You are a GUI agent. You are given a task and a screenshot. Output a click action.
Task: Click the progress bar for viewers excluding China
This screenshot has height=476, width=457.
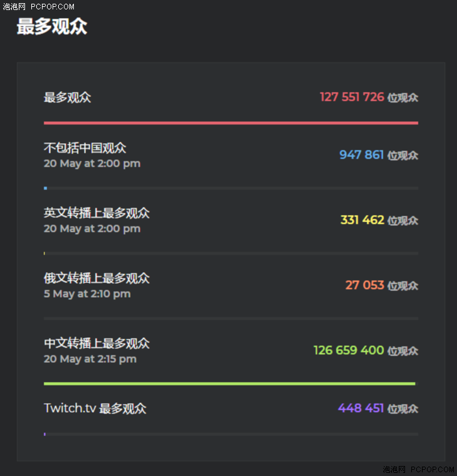coord(231,188)
